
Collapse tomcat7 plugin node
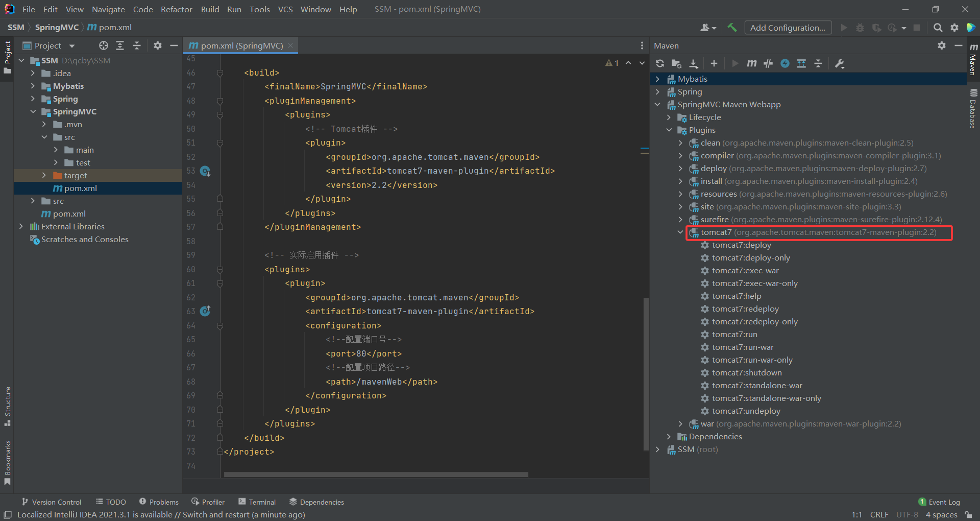click(x=680, y=232)
